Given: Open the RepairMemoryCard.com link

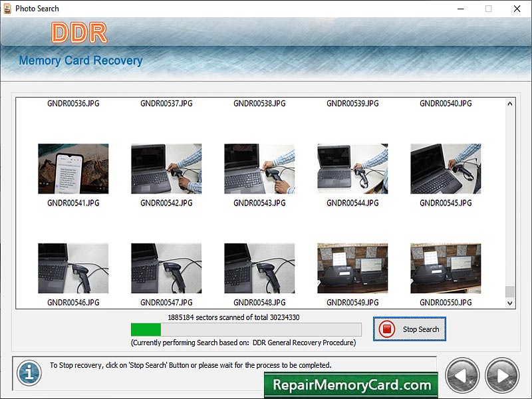Looking at the screenshot, I should [x=352, y=386].
